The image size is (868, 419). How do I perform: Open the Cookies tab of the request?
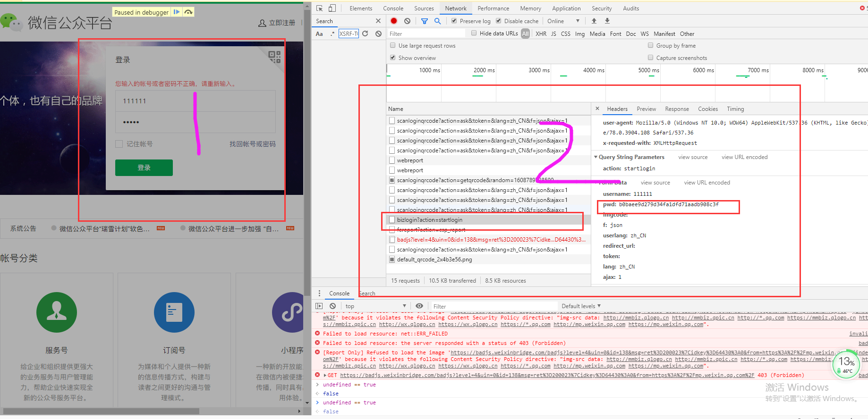click(x=708, y=109)
